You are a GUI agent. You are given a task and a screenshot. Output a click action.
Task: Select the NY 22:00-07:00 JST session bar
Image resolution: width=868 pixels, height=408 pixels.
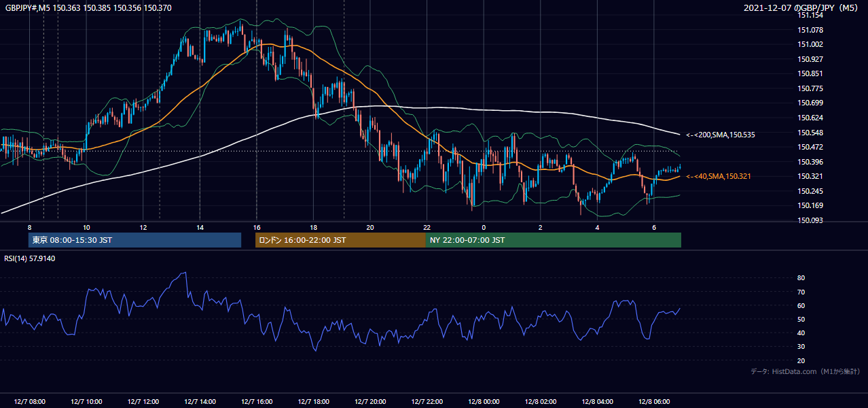(x=554, y=240)
